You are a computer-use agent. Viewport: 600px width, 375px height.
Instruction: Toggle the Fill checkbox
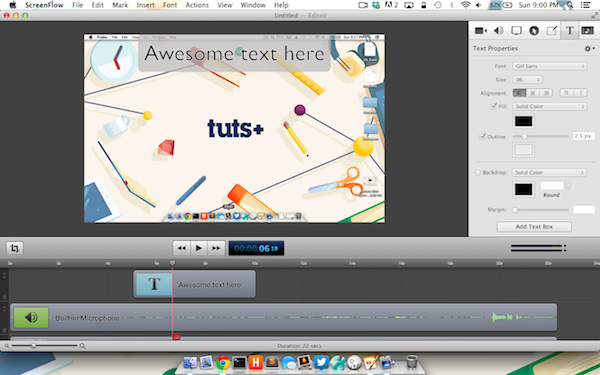click(x=494, y=106)
